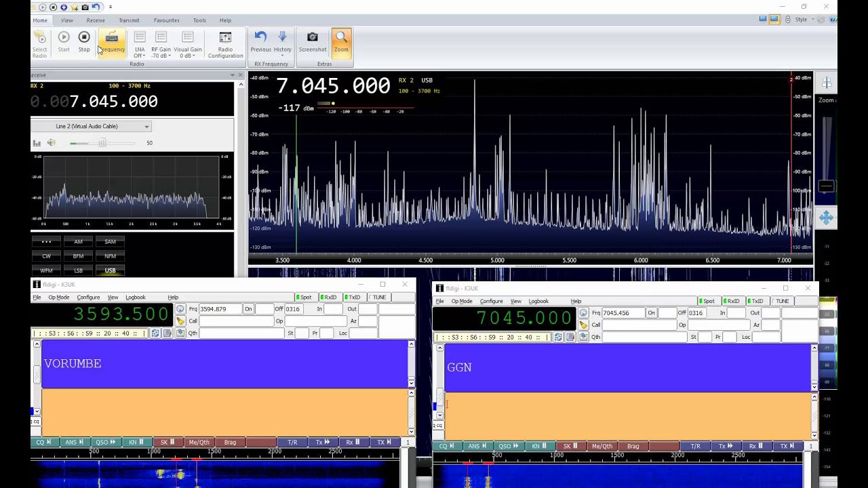The image size is (868, 488).
Task: Click the Start radio button in ribbon
Action: click(63, 41)
